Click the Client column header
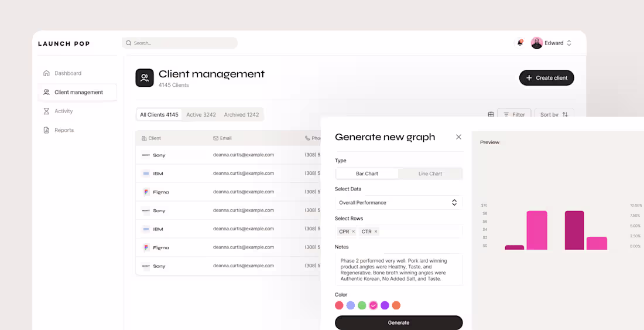Image resolution: width=644 pixels, height=330 pixels. (151, 138)
